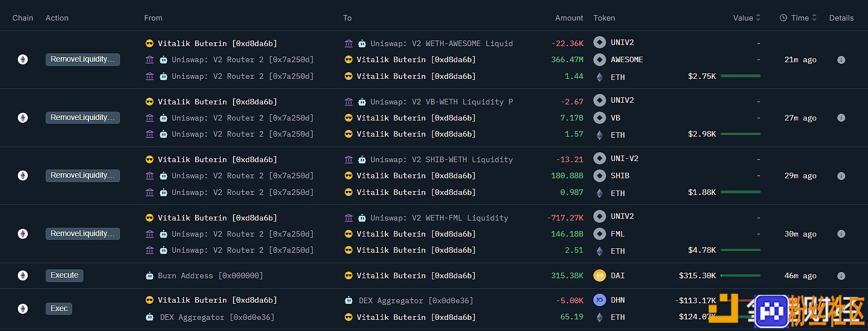Screen dimensions: 868x331
Task: Click the To column header
Action: point(348,18)
